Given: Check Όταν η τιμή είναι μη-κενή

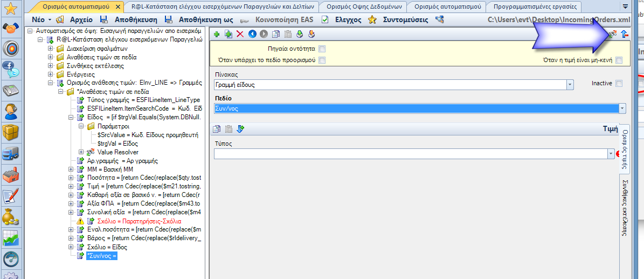Looking at the screenshot, I should pyautogui.click(x=619, y=60).
